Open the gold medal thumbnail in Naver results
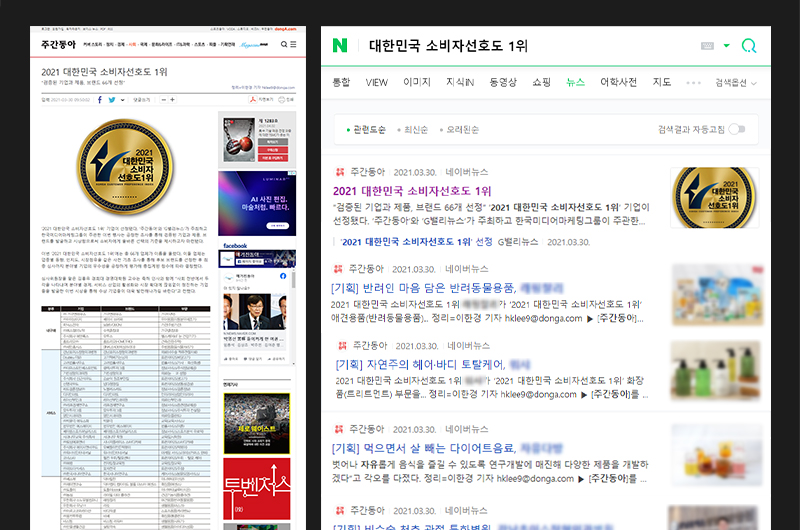The width and height of the screenshot is (800, 530). [714, 197]
